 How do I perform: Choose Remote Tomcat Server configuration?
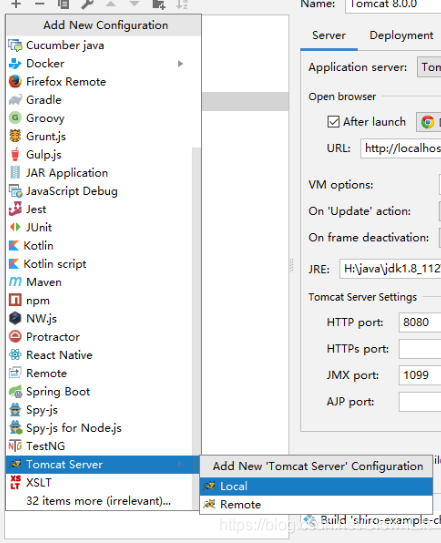point(316,505)
